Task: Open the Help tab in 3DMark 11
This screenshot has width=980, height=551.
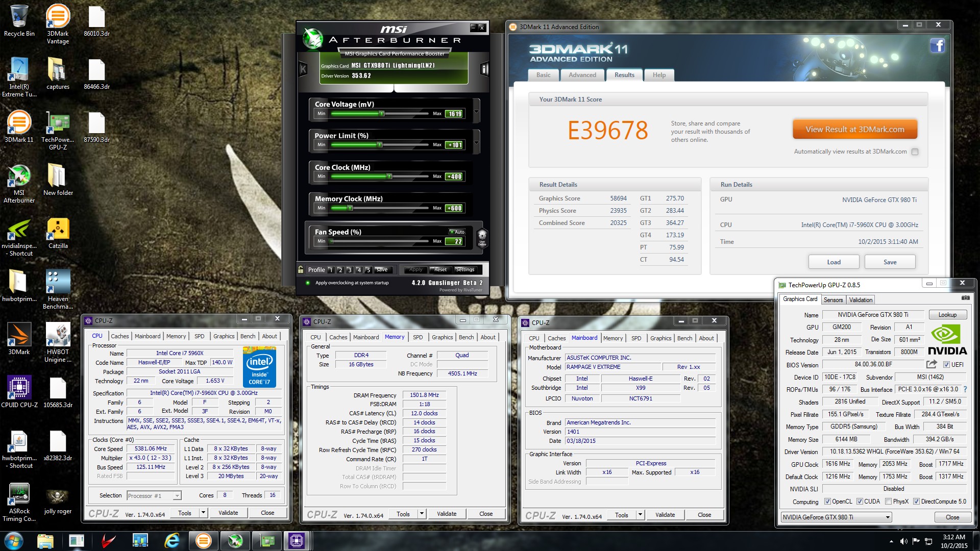Action: tap(659, 75)
